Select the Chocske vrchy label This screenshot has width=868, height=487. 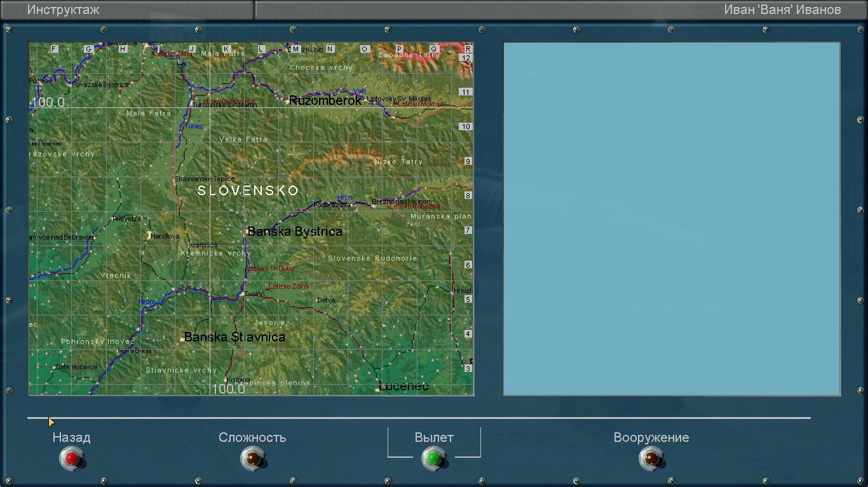point(321,67)
